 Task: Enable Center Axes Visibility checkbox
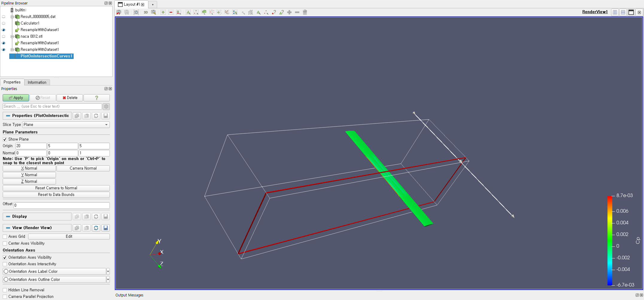5,243
